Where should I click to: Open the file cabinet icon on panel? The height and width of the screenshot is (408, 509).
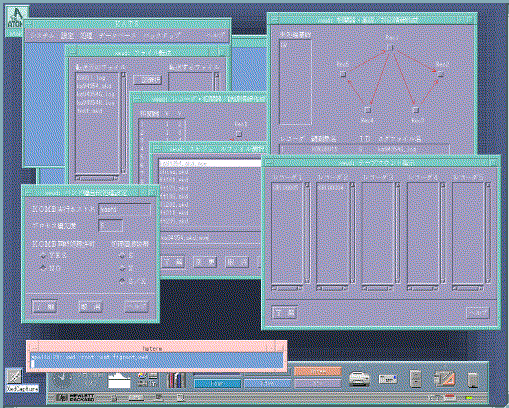[x=416, y=379]
